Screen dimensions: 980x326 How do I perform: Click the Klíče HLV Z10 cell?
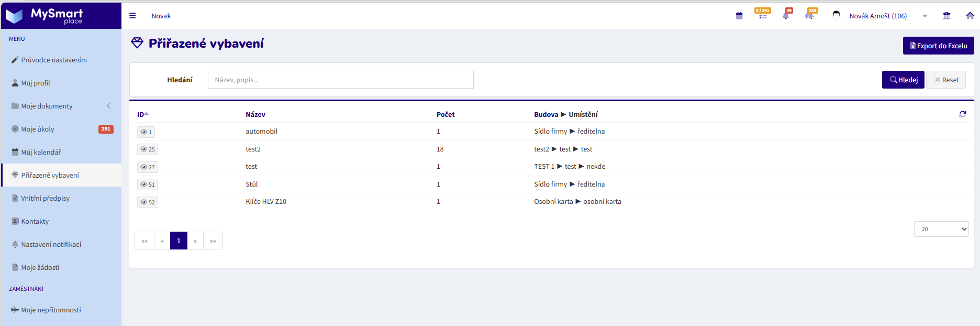(x=266, y=201)
